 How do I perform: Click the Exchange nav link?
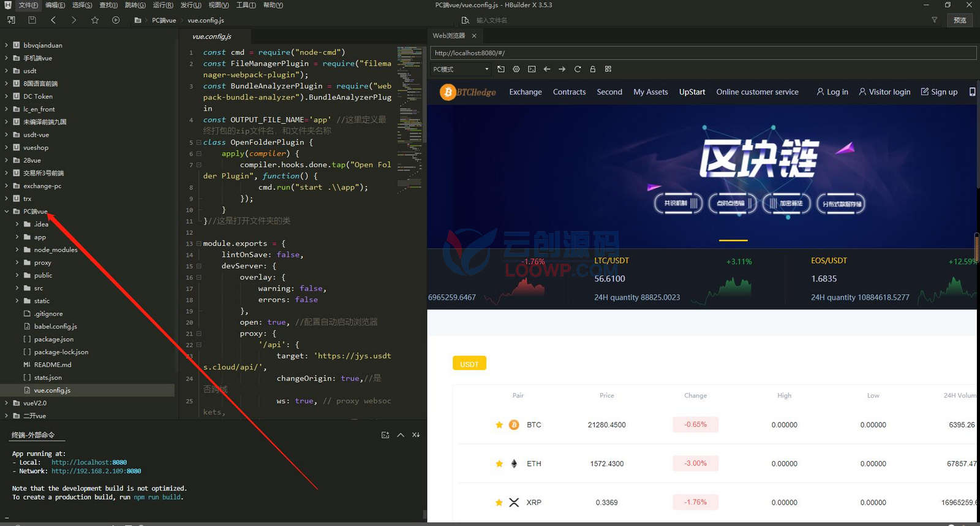526,92
